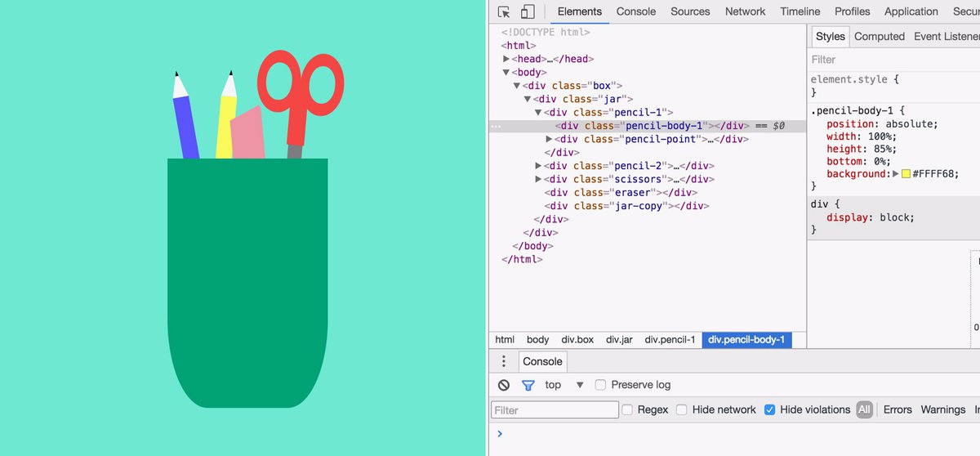The height and width of the screenshot is (456, 980).
Task: Collapse the body element node
Action: (x=506, y=72)
